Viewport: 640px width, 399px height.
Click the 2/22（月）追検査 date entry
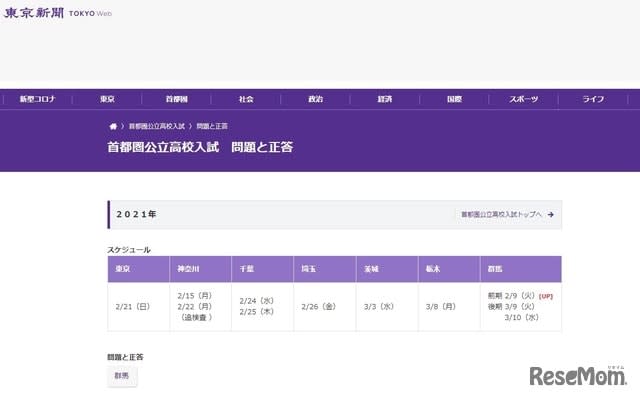[195, 312]
